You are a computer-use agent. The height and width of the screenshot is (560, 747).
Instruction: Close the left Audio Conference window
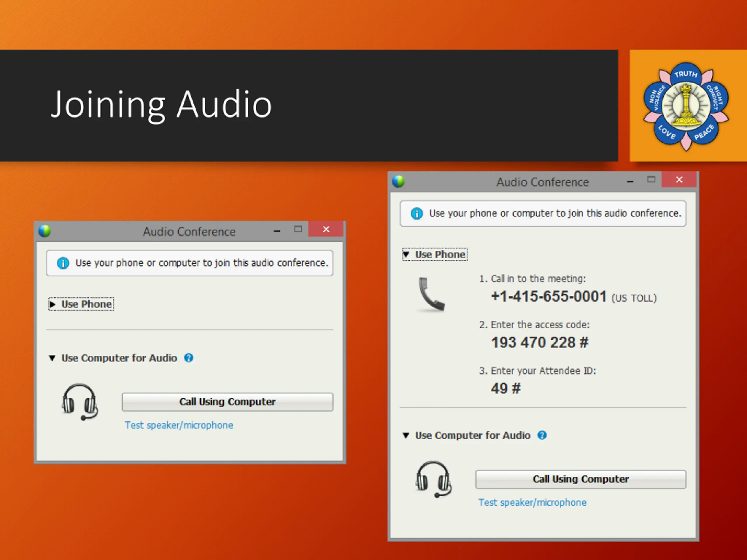[326, 230]
